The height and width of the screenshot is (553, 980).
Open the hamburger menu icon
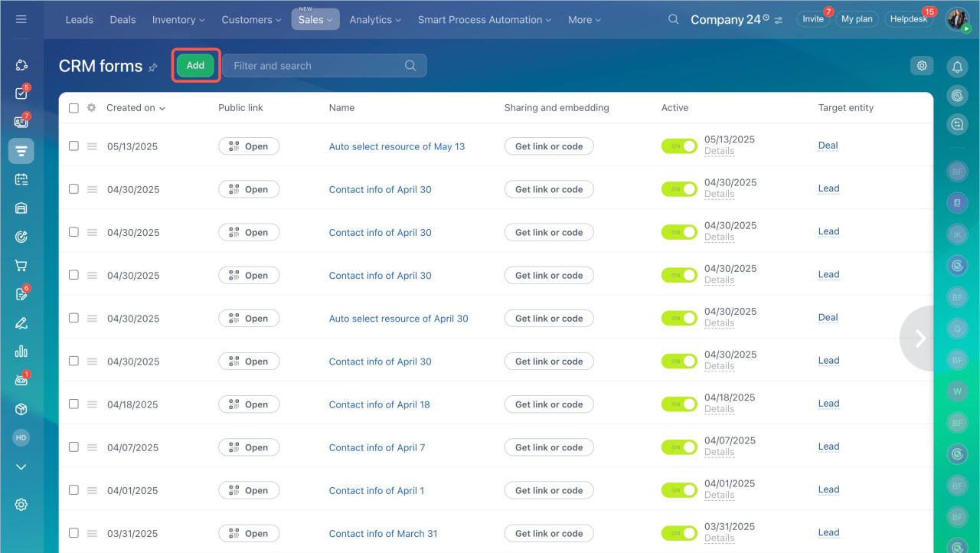click(x=21, y=19)
